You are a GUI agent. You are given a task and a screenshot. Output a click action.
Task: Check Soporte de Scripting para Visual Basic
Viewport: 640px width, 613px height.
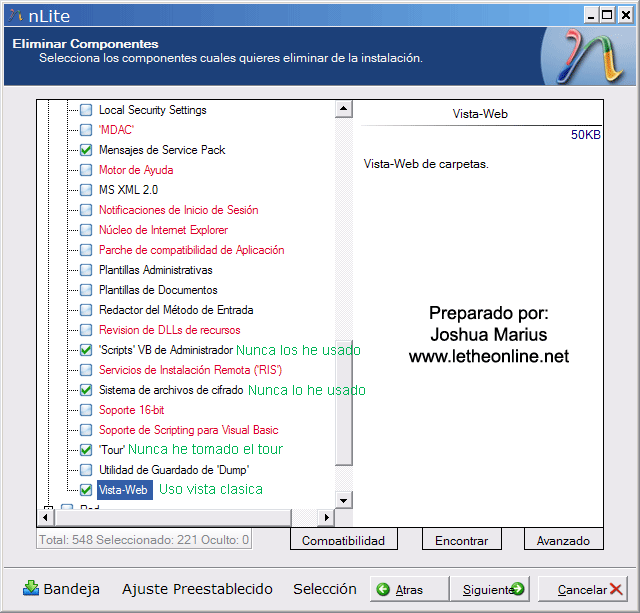pyautogui.click(x=86, y=430)
